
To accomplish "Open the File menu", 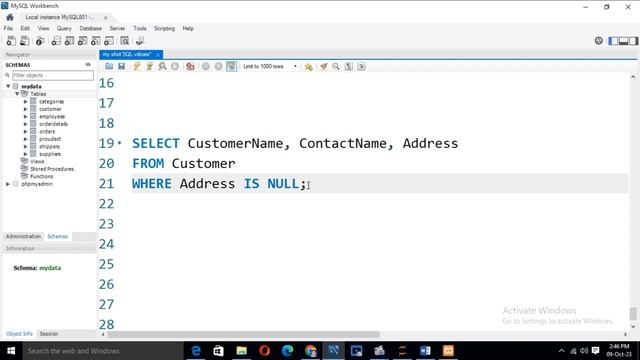I will point(8,29).
